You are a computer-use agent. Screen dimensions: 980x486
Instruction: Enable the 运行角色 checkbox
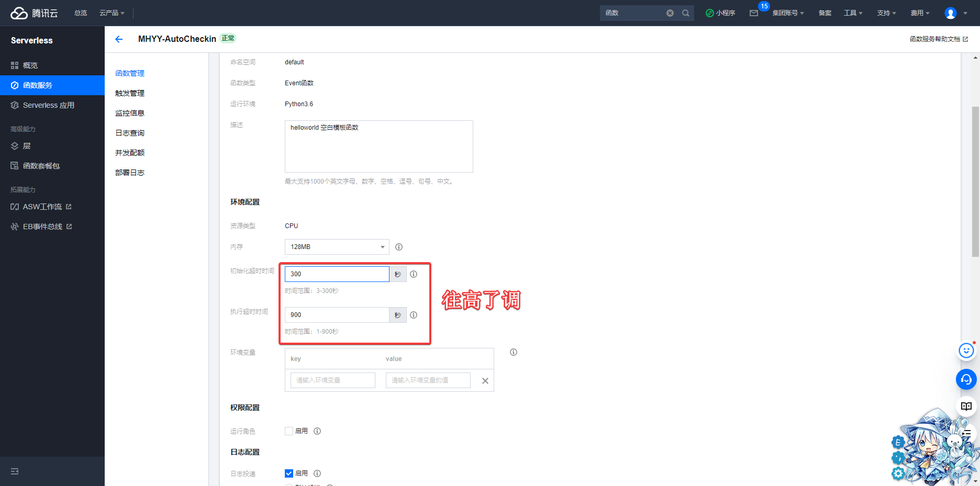click(289, 431)
